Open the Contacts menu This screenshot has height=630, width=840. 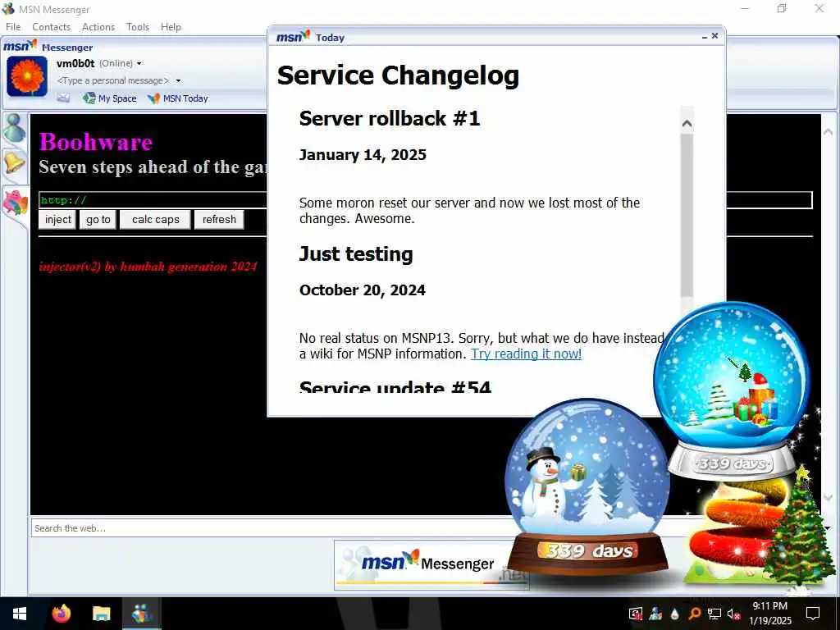coord(51,27)
